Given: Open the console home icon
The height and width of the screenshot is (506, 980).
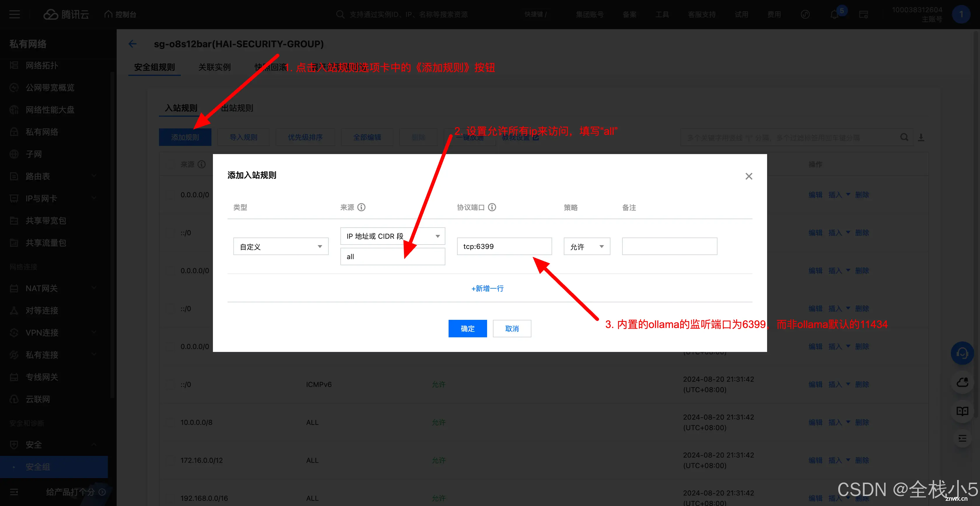Looking at the screenshot, I should (x=108, y=15).
